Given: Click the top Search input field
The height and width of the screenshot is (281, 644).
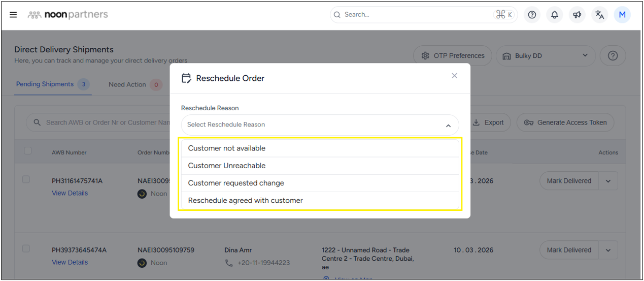Looking at the screenshot, I should click(x=416, y=15).
